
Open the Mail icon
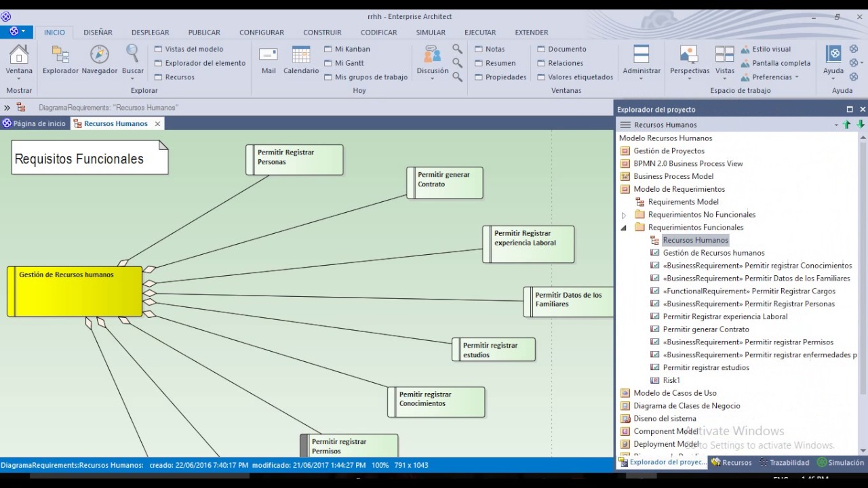(269, 55)
